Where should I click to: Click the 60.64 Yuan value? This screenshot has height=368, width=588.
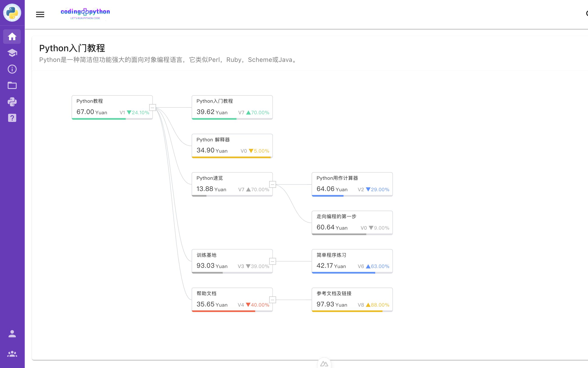click(x=332, y=227)
